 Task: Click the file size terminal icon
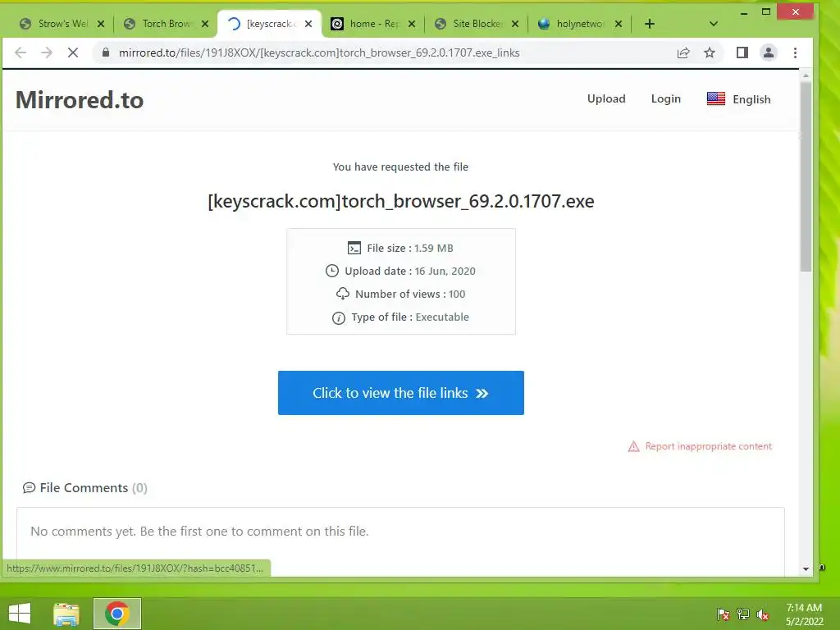coord(354,248)
